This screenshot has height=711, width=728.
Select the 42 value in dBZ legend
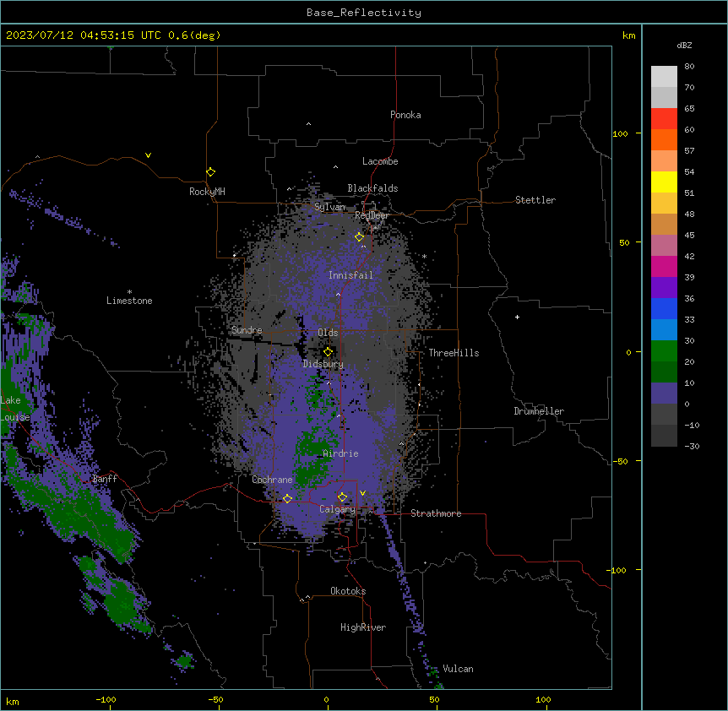pos(689,256)
